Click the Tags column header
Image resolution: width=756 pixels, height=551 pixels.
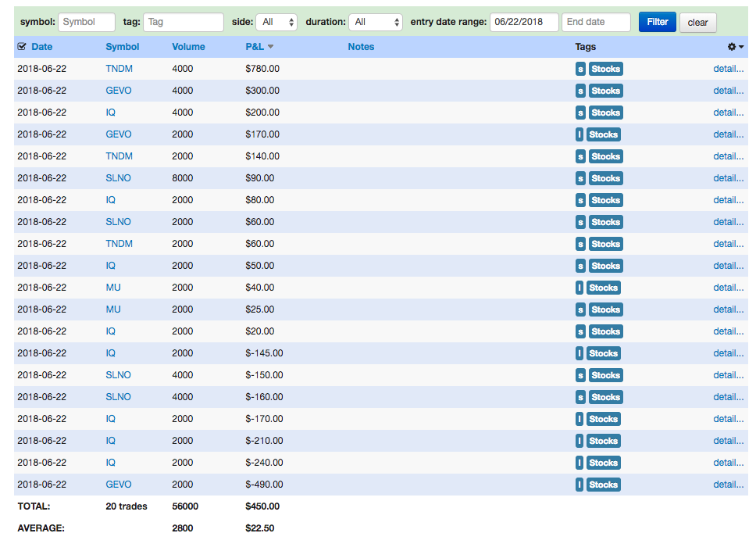(x=585, y=47)
